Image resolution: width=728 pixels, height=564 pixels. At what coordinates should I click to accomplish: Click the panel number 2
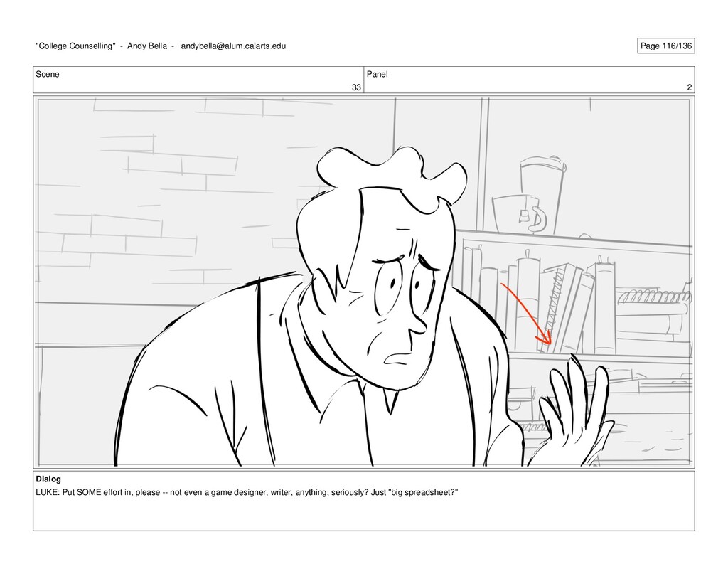[690, 87]
